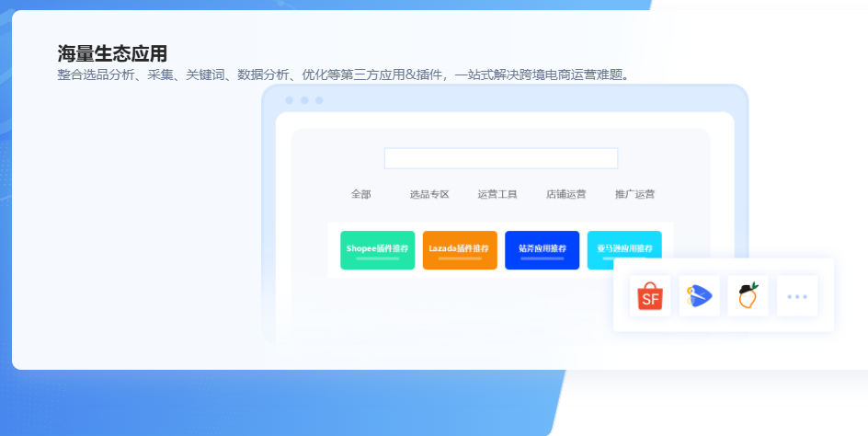Select the 全部 tab
Image resolution: width=868 pixels, height=436 pixels.
pos(361,194)
